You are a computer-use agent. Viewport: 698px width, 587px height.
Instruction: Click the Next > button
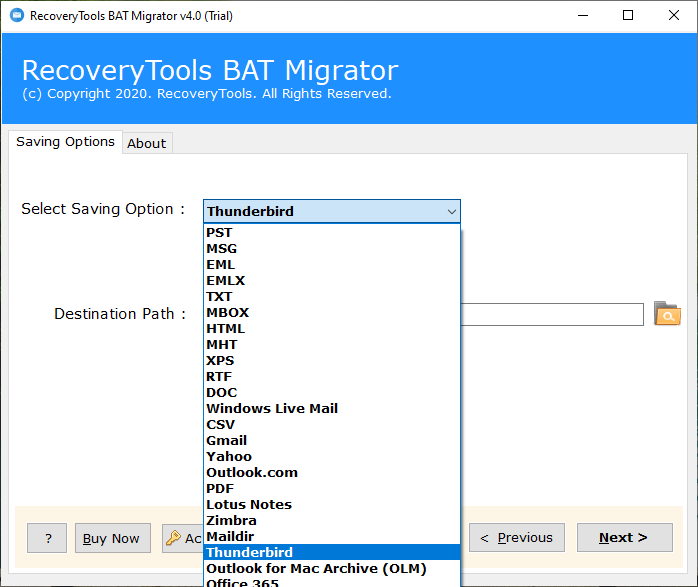pyautogui.click(x=625, y=538)
